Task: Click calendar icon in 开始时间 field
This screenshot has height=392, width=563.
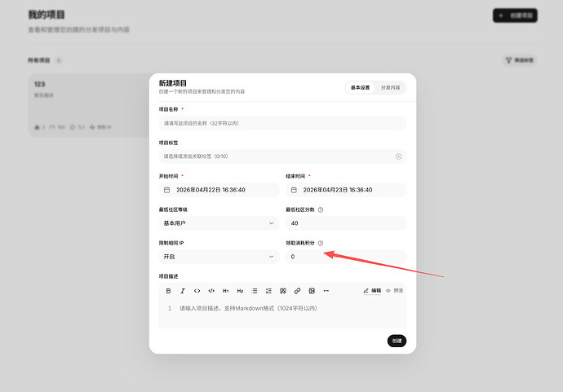Action: coord(167,190)
